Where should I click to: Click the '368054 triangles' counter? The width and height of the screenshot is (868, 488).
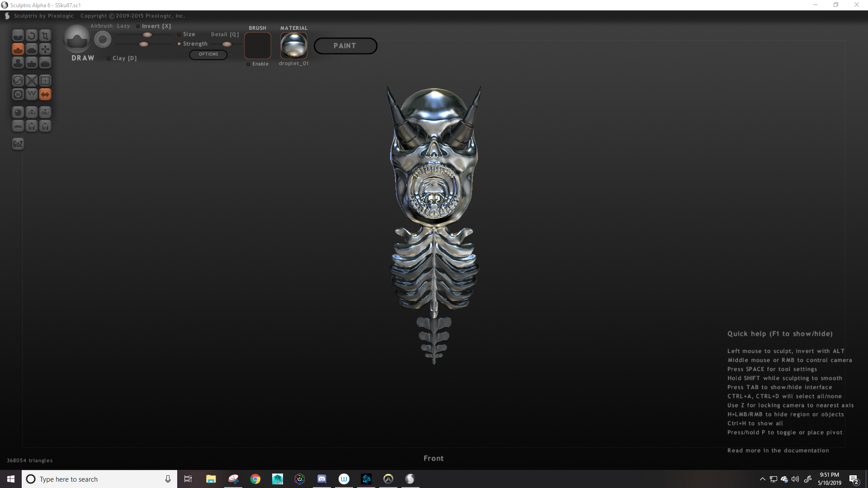30,460
